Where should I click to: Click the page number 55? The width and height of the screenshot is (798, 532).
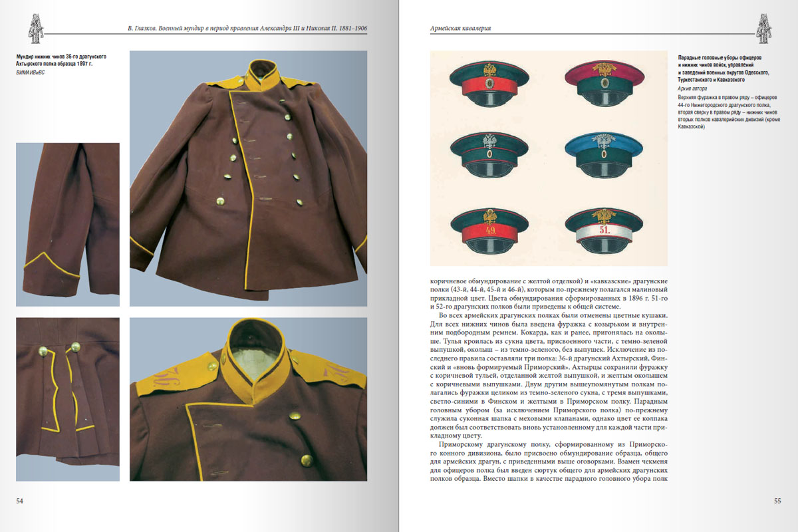click(777, 501)
